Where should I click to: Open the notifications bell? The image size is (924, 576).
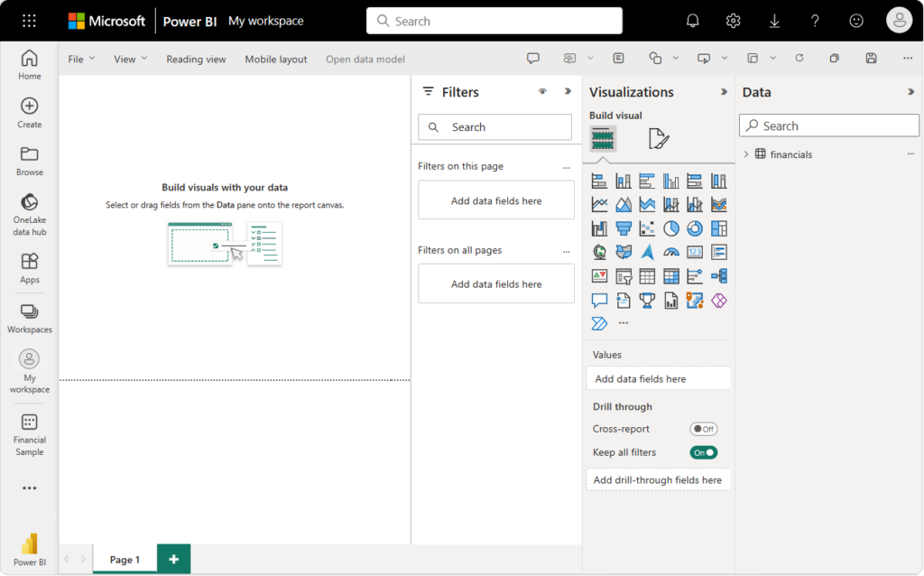(692, 22)
